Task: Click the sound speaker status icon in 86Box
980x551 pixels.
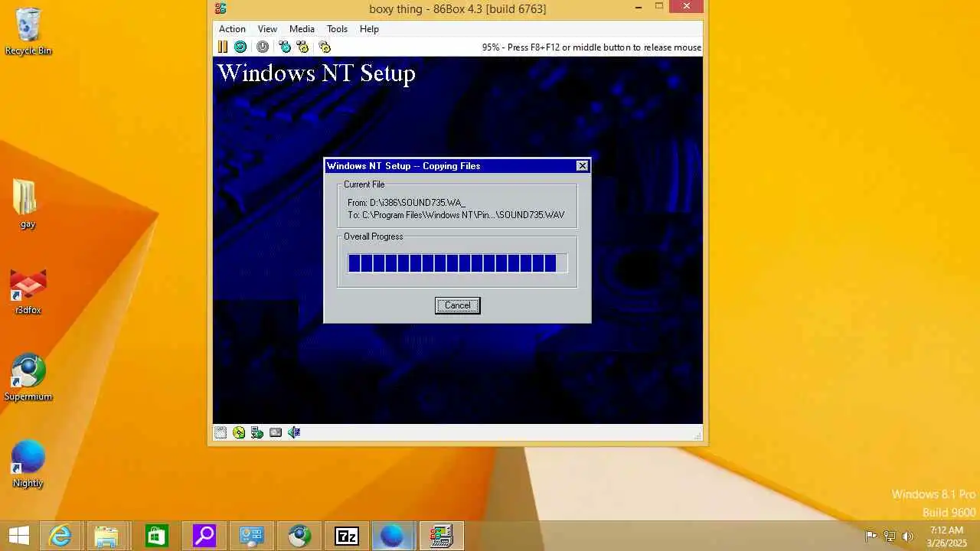Action: [294, 432]
